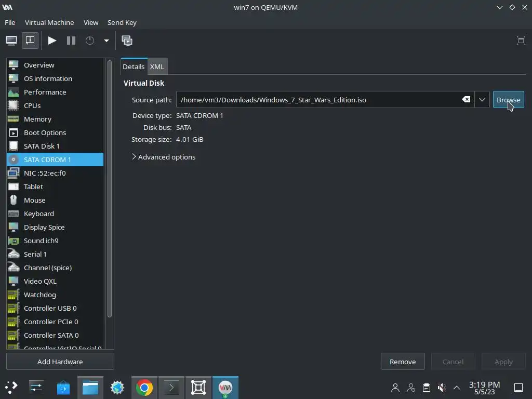This screenshot has width=532, height=399.
Task: Open Sound ich9 settings
Action: [x=55, y=241]
